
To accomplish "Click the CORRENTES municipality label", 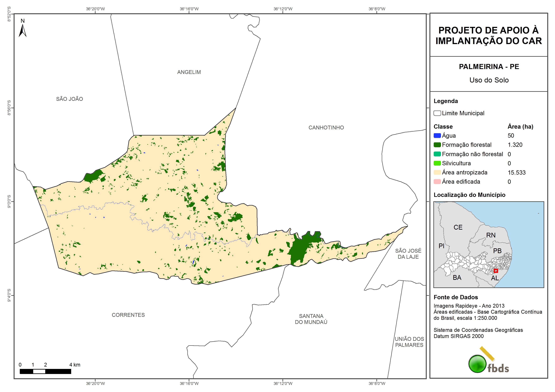I will click(x=128, y=315).
